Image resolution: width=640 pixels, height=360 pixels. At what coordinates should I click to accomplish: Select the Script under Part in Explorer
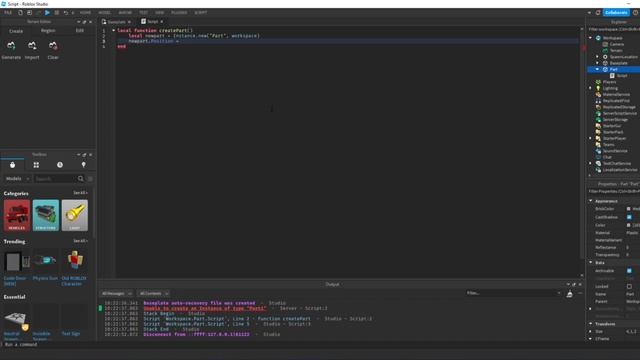tap(622, 76)
